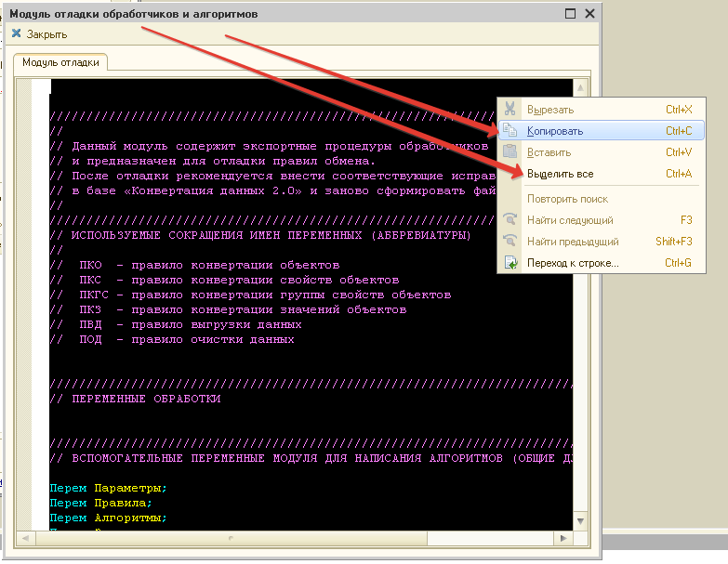The image size is (728, 564).
Task: Maximize the Модуль отладки window
Action: point(571,14)
